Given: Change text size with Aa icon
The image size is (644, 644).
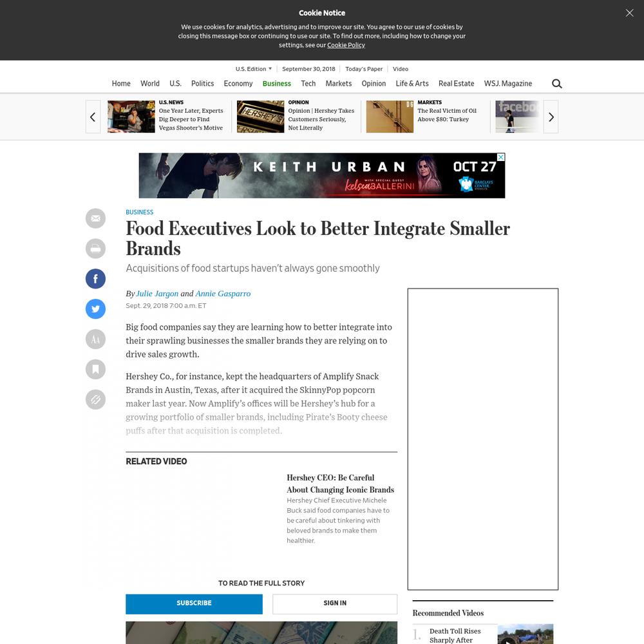Looking at the screenshot, I should tap(96, 339).
